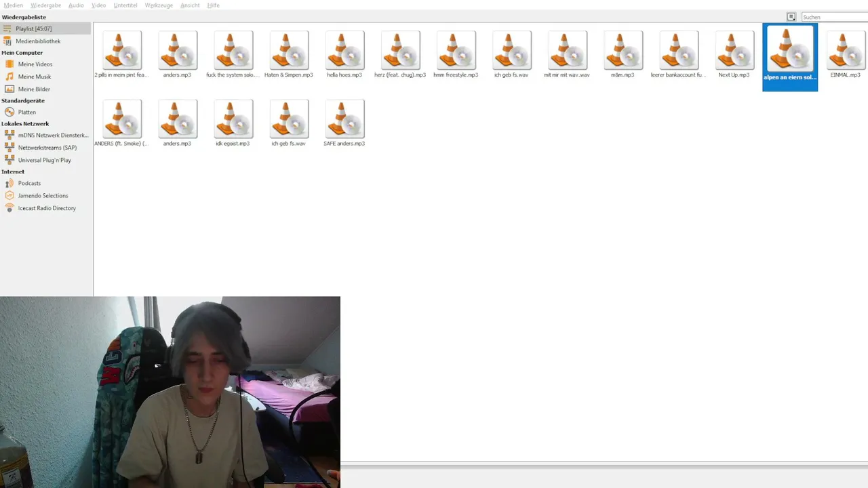Select the 'Next Up.mp3' track
Image resolution: width=868 pixels, height=488 pixels.
pos(734,54)
